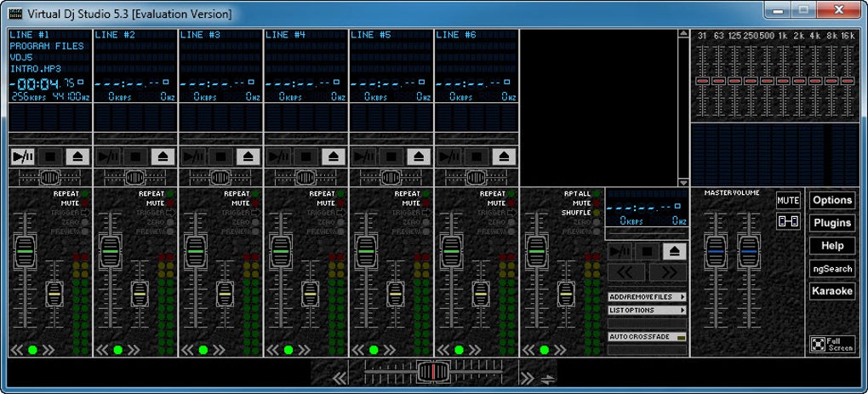This screenshot has height=394, width=868.
Task: Click the Line 1 play/pause button
Action: tap(23, 157)
